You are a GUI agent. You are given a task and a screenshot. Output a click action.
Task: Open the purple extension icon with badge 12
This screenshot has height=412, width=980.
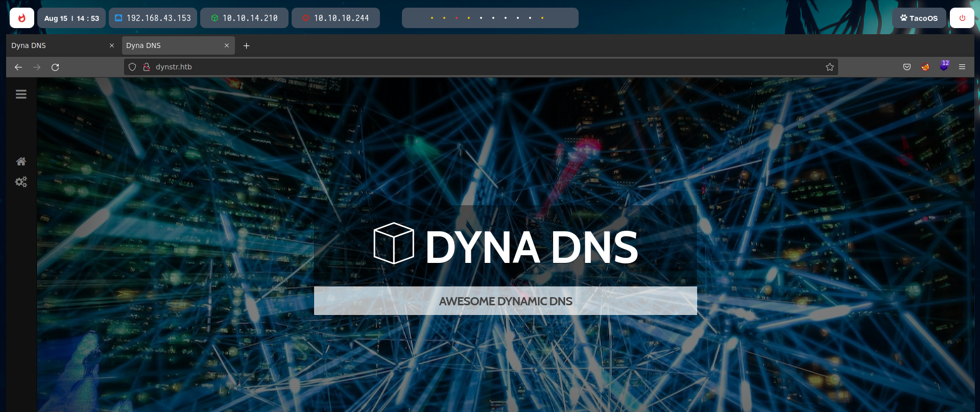(x=944, y=66)
